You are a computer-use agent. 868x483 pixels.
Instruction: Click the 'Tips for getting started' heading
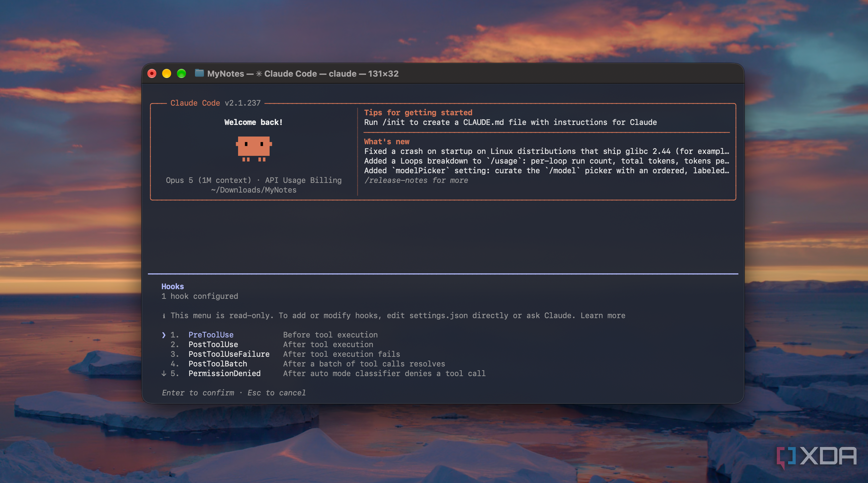[x=418, y=112]
